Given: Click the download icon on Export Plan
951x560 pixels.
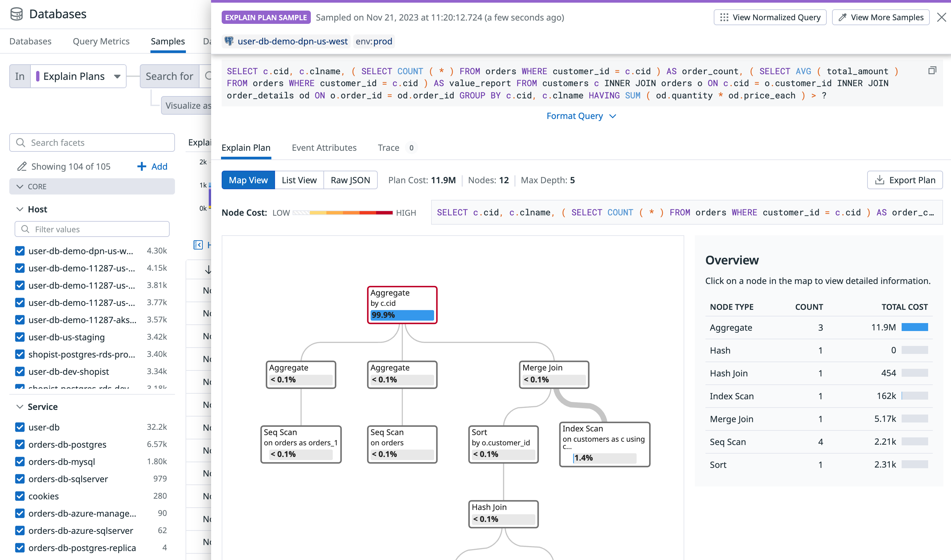Looking at the screenshot, I should [880, 180].
